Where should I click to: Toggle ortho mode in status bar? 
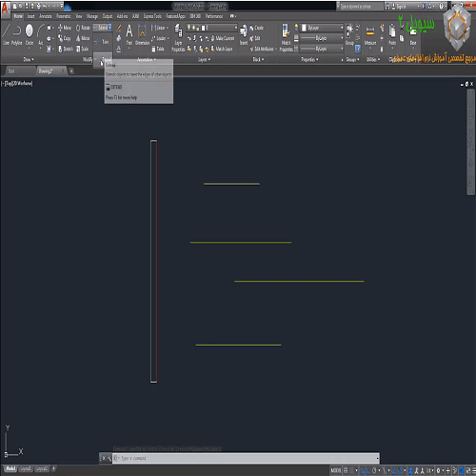coord(368,470)
